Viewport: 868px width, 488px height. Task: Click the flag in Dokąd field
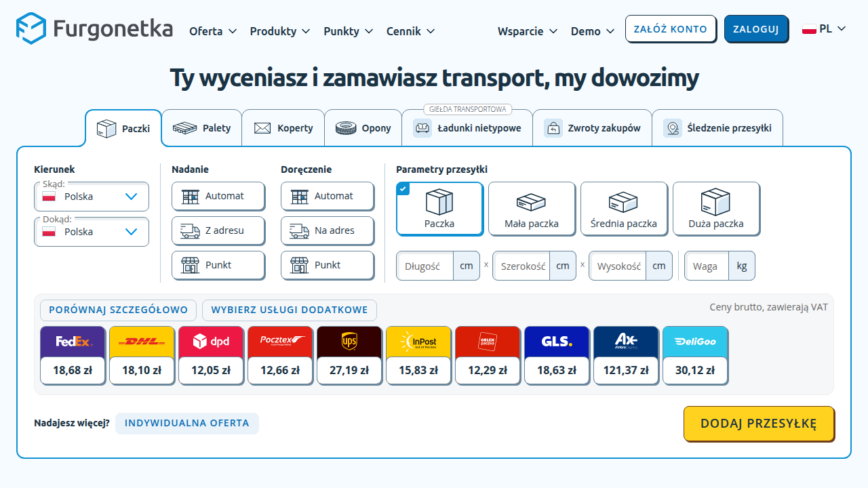click(49, 232)
